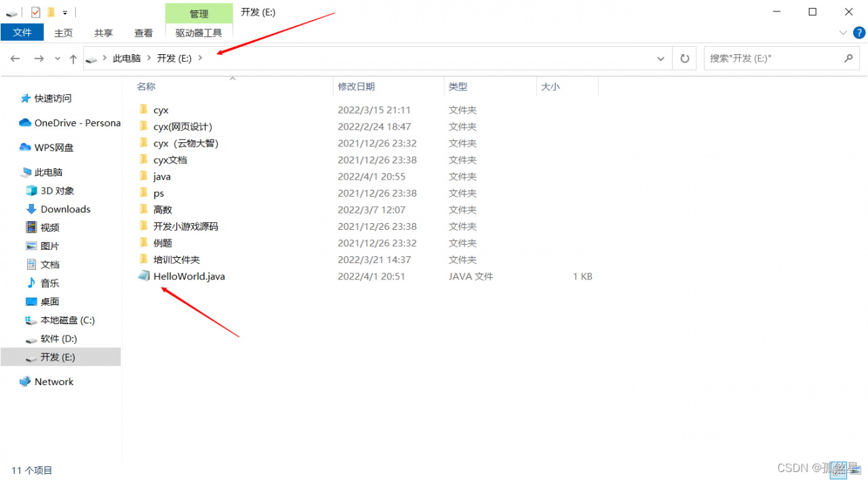The image size is (868, 480).
Task: Click the 视频 film icon in sidebar
Action: pos(31,227)
